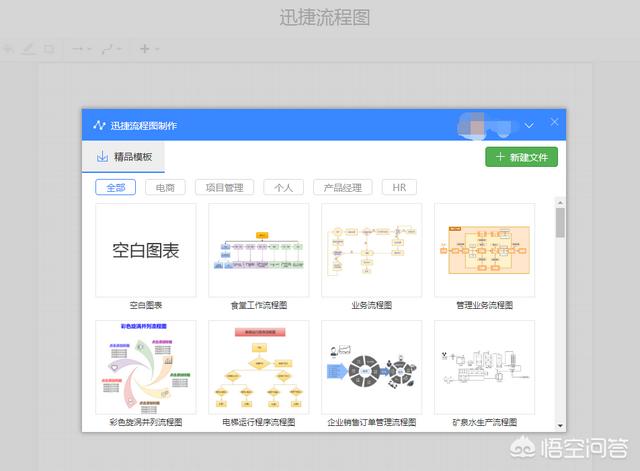Open the 精品模板 tab
The width and height of the screenshot is (640, 471).
(123, 157)
